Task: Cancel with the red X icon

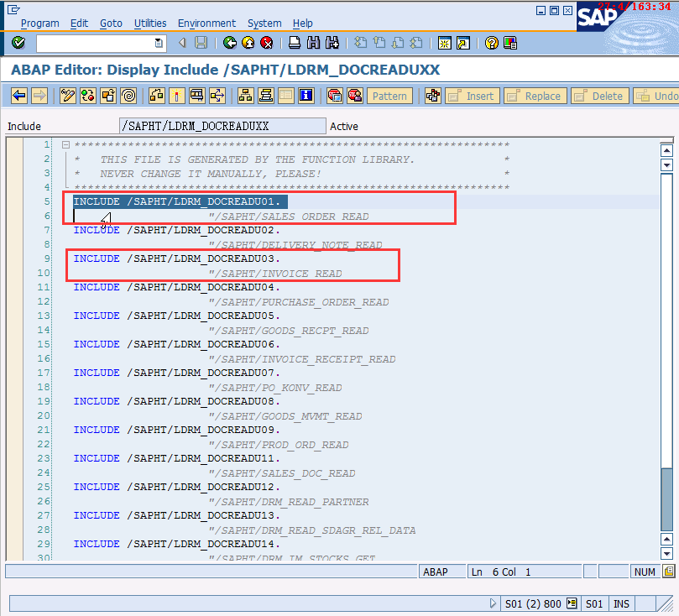Action: [x=269, y=43]
